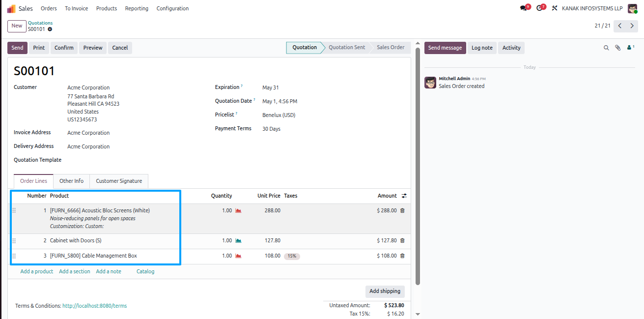
Task: Open the localhost terms link
Action: (x=94, y=306)
